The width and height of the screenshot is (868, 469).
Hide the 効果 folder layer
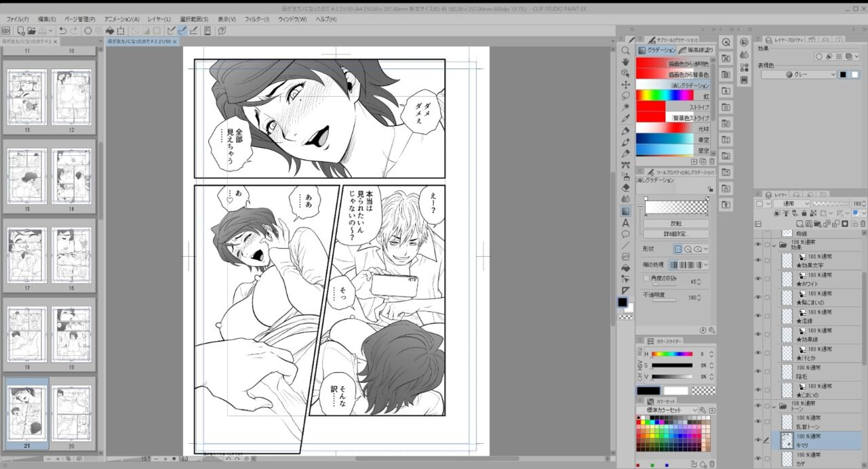click(x=758, y=245)
